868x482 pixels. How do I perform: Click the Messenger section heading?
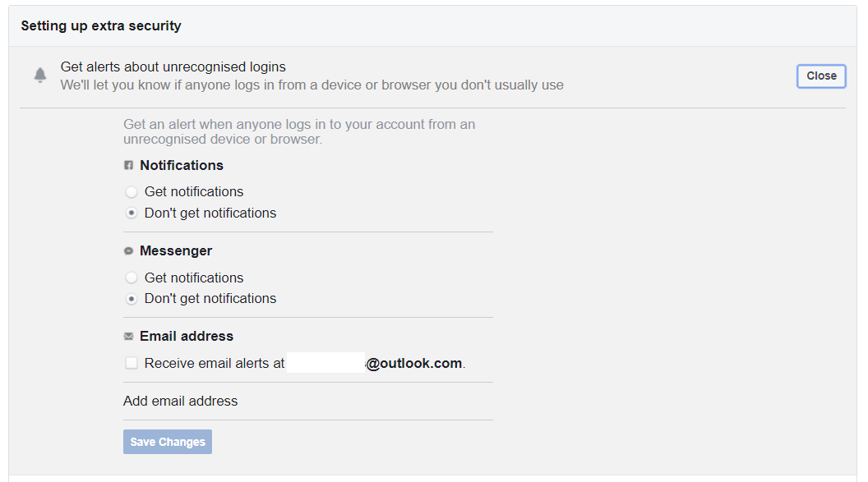(176, 250)
